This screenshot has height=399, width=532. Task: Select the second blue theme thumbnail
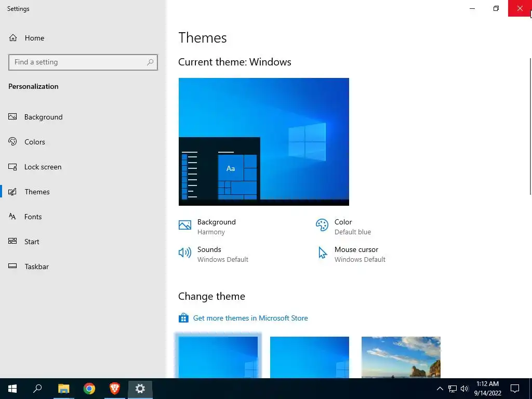[310, 357]
